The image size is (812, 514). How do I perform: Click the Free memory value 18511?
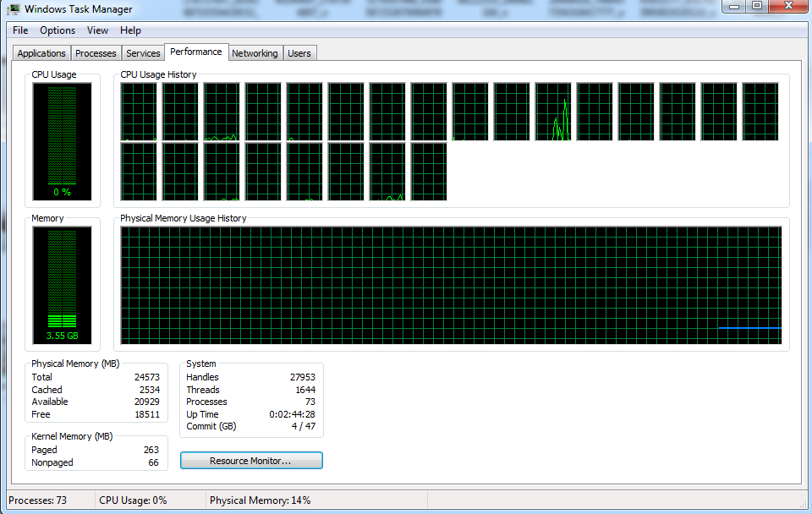pyautogui.click(x=147, y=414)
